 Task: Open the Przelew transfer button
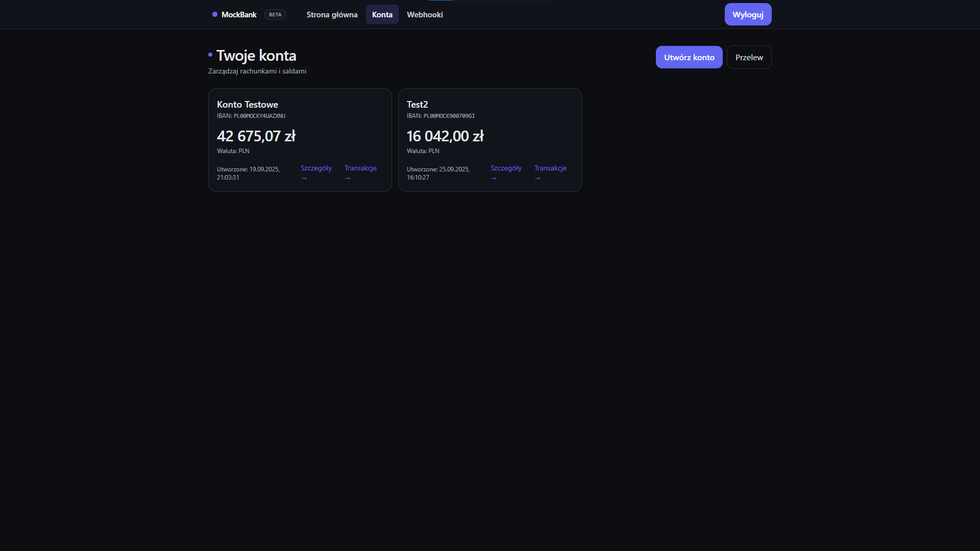(x=749, y=57)
